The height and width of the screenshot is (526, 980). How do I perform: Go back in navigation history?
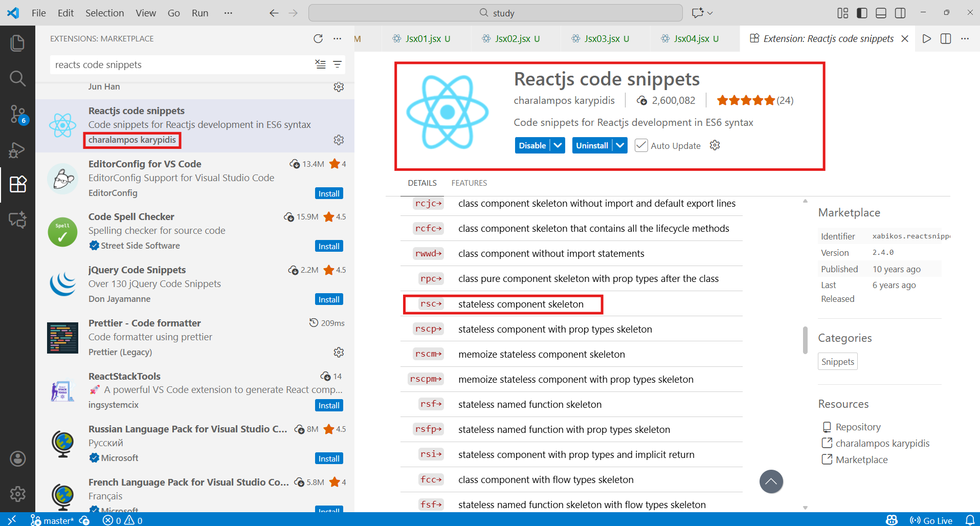[x=274, y=13]
